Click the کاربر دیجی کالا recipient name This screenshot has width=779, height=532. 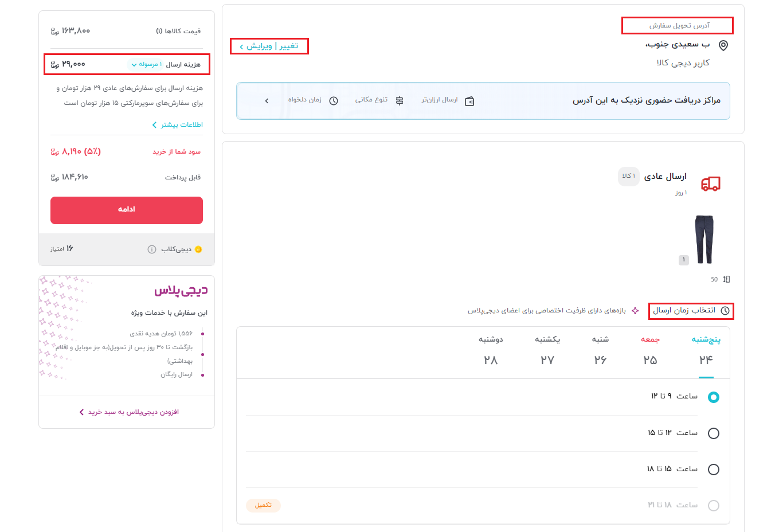(683, 62)
